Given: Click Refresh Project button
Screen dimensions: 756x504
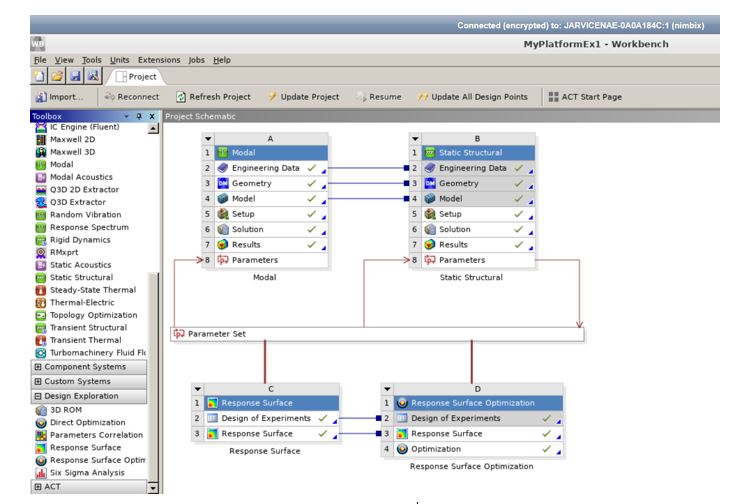Looking at the screenshot, I should 213,97.
